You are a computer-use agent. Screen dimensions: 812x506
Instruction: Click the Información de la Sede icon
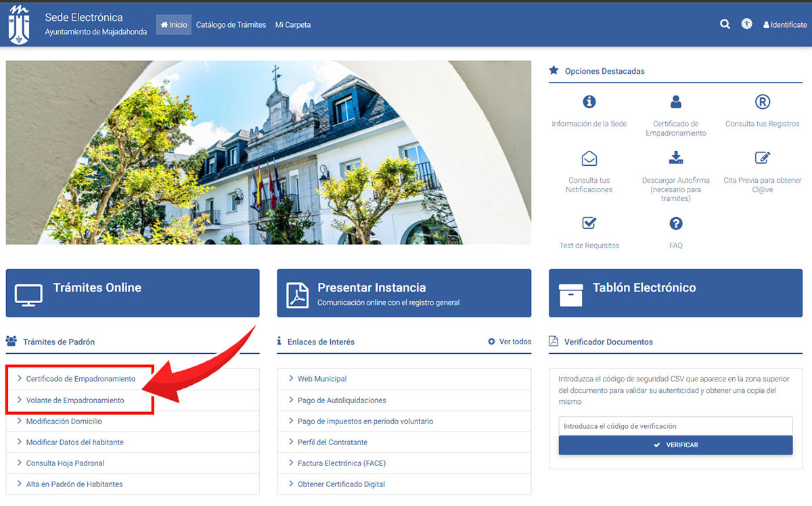click(589, 102)
